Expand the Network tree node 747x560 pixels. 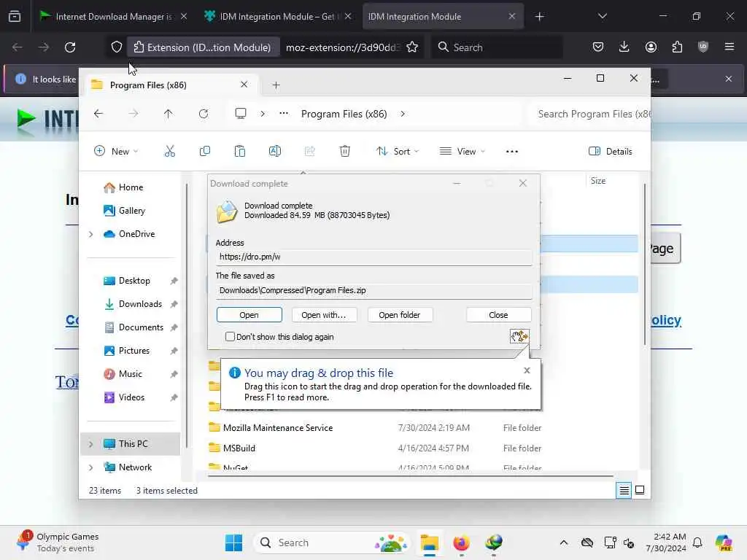point(90,467)
